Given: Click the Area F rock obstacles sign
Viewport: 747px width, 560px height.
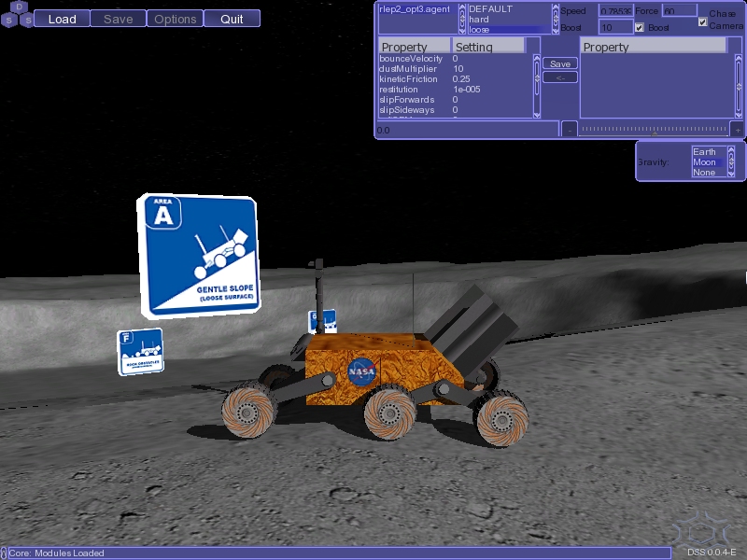Looking at the screenshot, I should pyautogui.click(x=141, y=352).
